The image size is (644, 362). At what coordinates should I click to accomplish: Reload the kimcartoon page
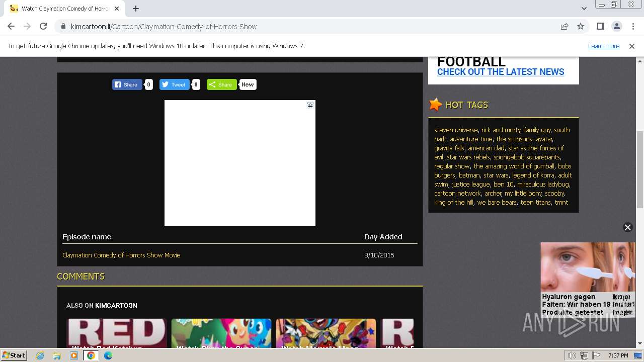click(x=43, y=26)
